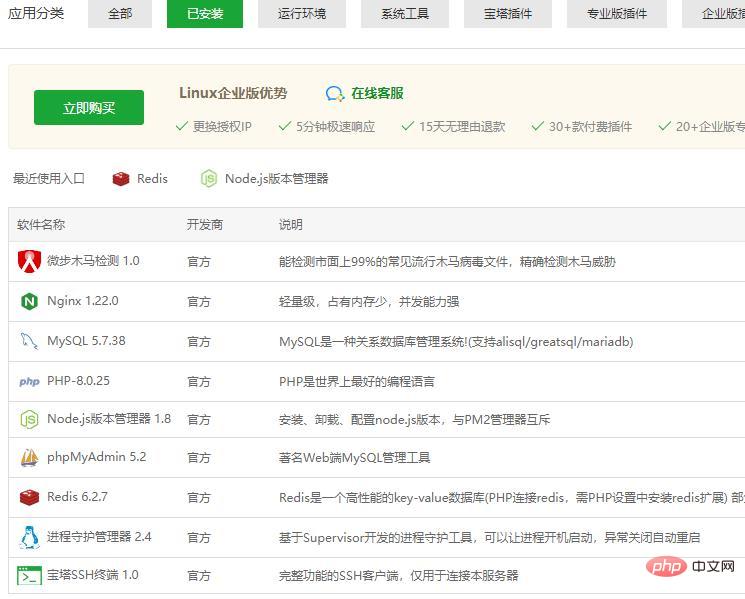745x599 pixels.
Task: Click the MySQL dolphin icon
Action: click(x=29, y=341)
